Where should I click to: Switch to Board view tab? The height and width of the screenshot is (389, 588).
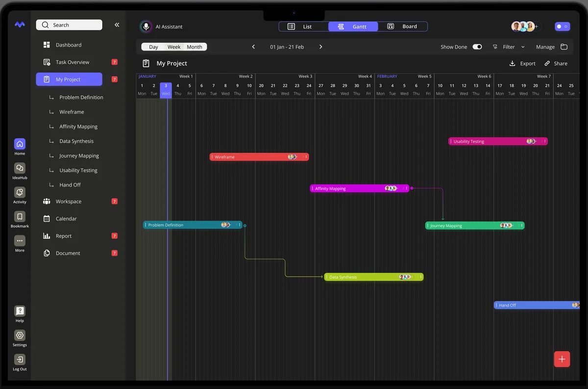[x=402, y=26]
